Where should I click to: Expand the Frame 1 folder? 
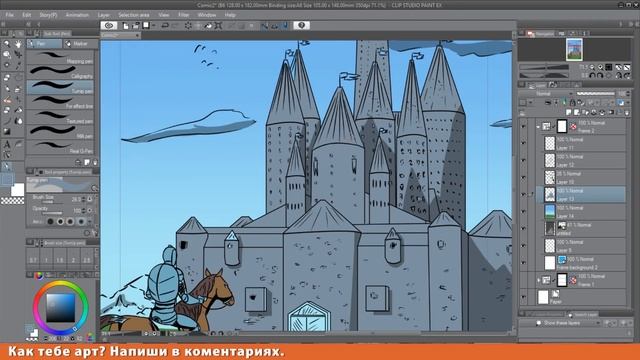pos(538,280)
